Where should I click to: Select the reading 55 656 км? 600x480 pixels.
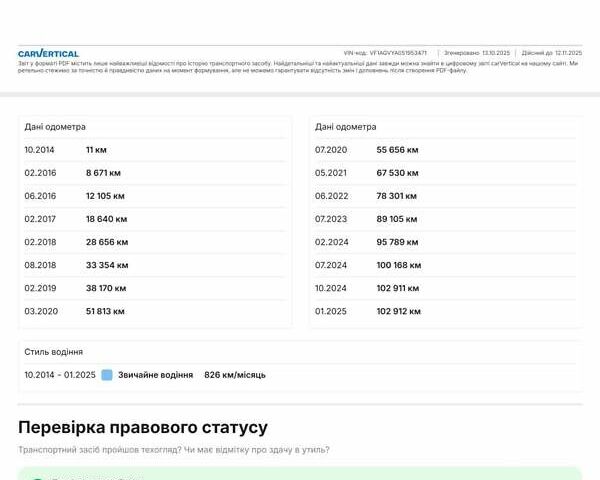click(x=397, y=150)
